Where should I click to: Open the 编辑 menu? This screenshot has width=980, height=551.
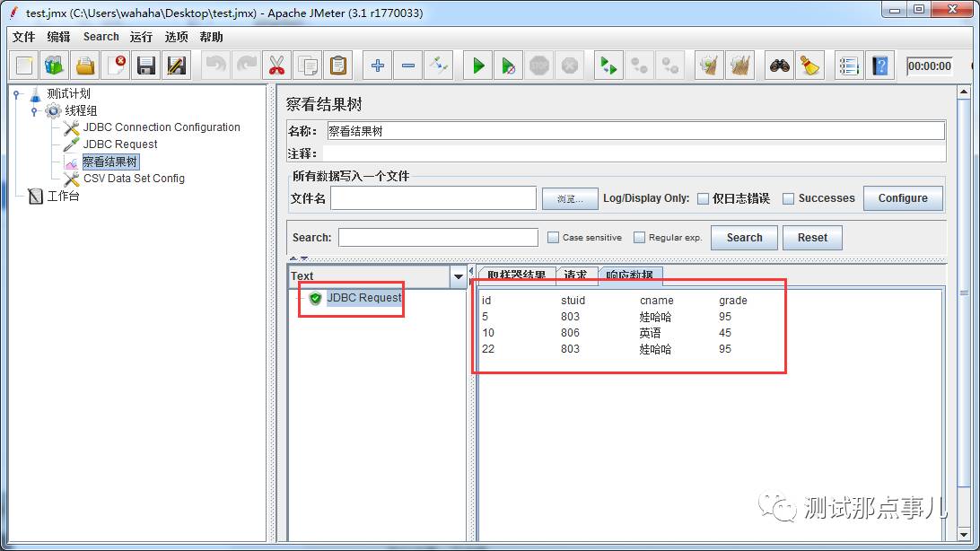click(x=58, y=37)
